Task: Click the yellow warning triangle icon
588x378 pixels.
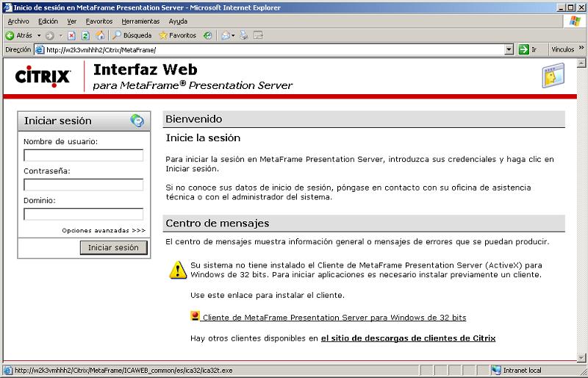Action: (178, 270)
